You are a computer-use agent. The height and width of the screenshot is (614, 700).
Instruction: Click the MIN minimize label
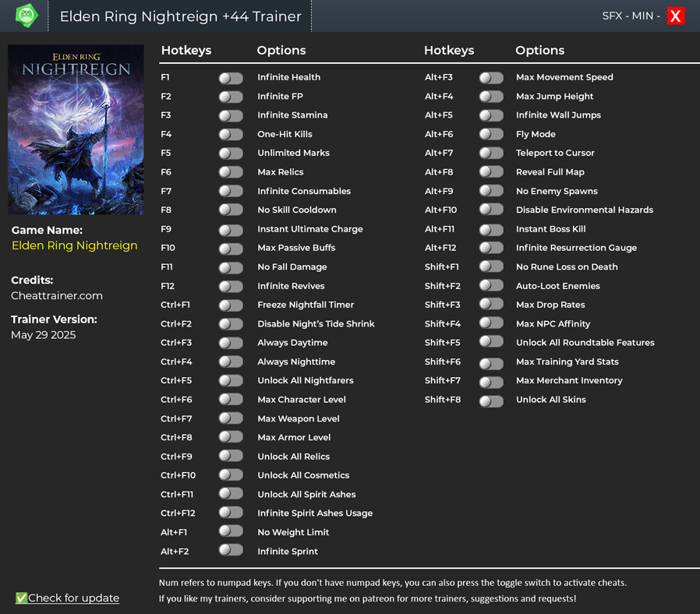coord(642,16)
